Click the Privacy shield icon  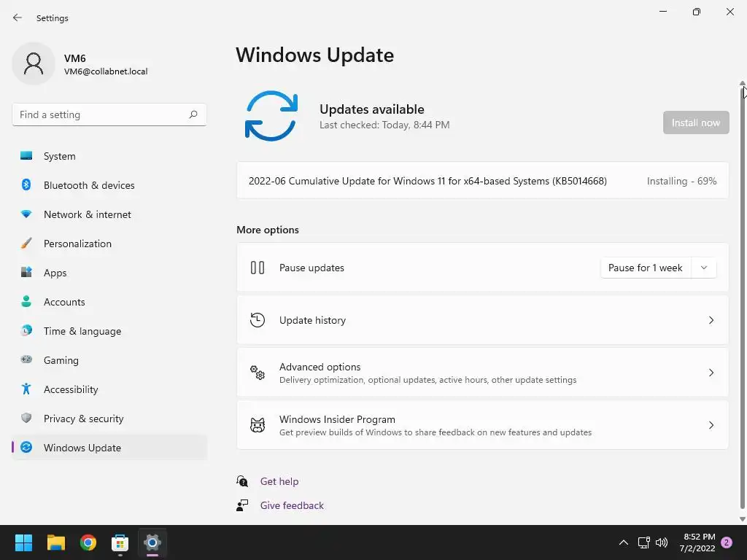click(26, 418)
